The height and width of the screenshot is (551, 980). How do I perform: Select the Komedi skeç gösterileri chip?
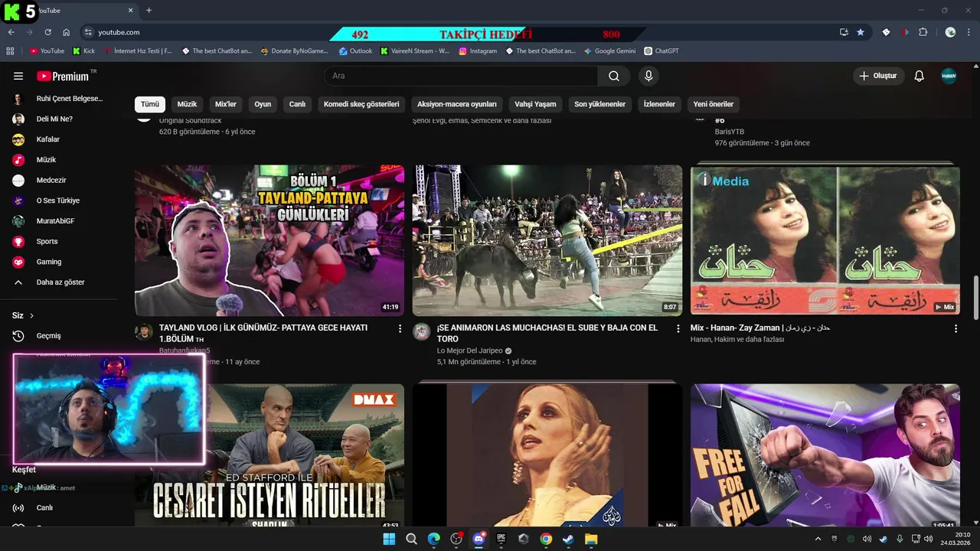click(x=361, y=104)
